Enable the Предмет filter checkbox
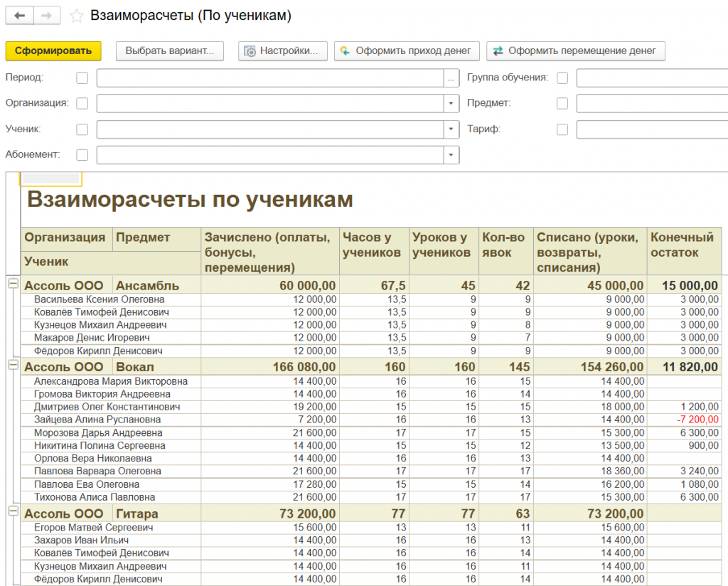Viewport: 728px width, 586px height. pos(562,103)
